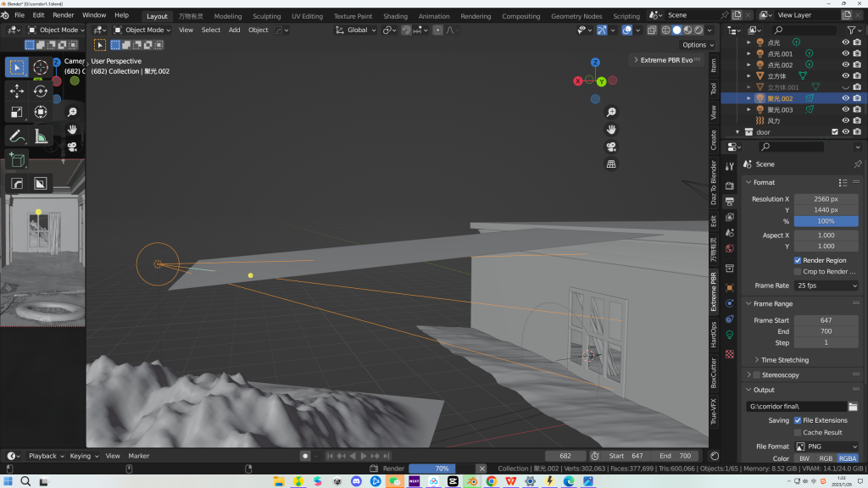Activate the 3D Cursor tool

41,68
